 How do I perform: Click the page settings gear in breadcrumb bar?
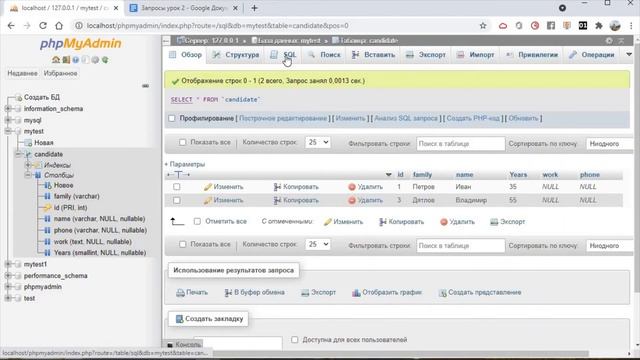tap(609, 41)
